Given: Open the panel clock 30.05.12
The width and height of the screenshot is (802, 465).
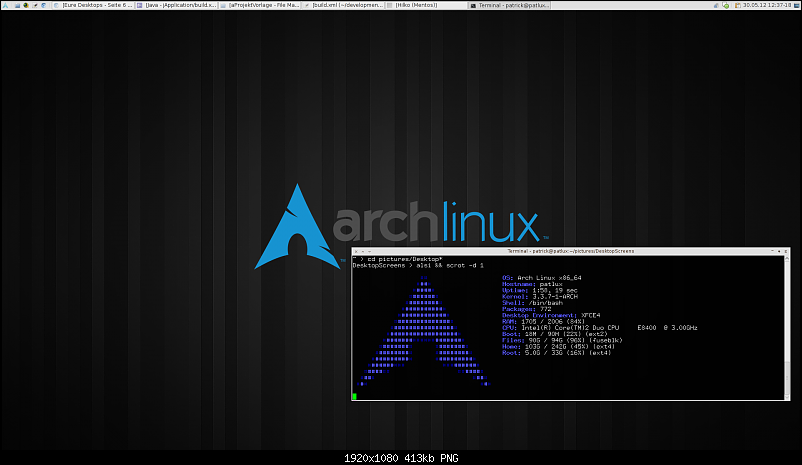Looking at the screenshot, I should [767, 5].
